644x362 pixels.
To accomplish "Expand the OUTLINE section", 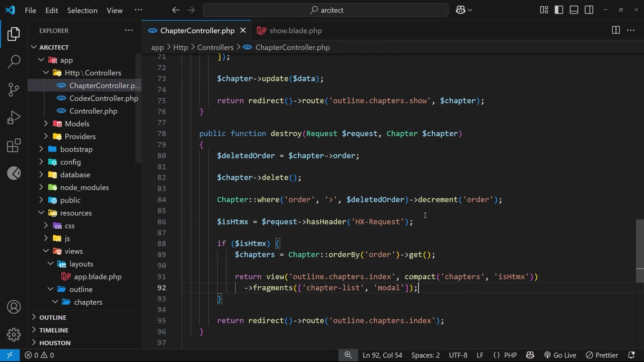I will pyautogui.click(x=53, y=317).
